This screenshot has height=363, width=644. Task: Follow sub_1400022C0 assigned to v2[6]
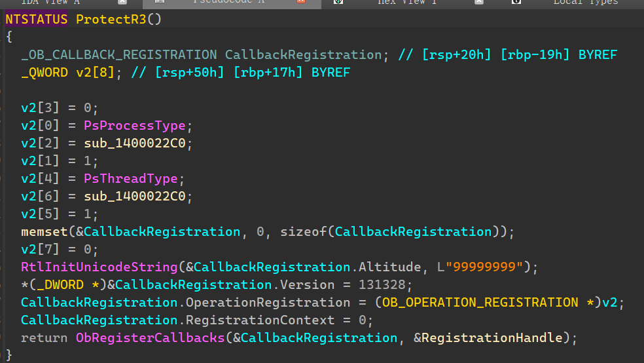tap(134, 196)
